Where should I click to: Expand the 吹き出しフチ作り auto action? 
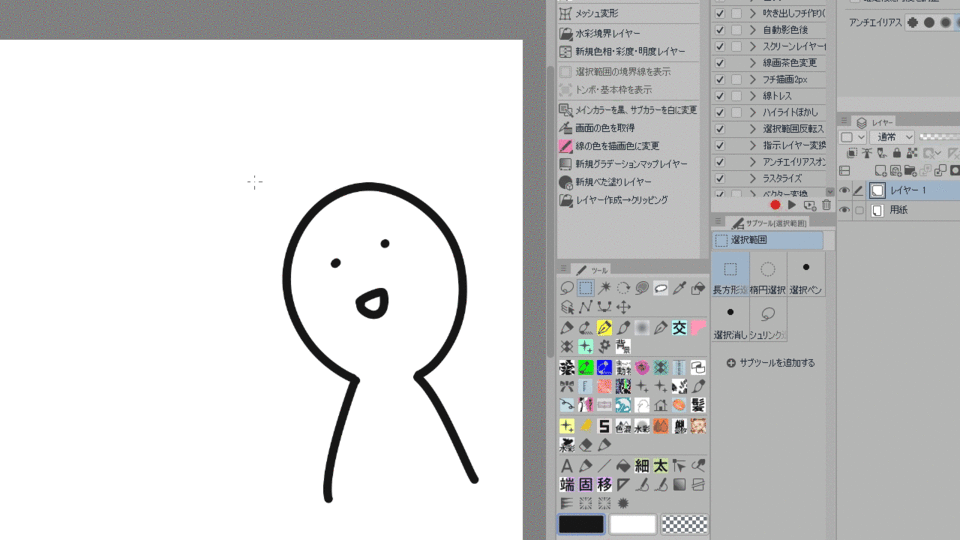point(753,13)
